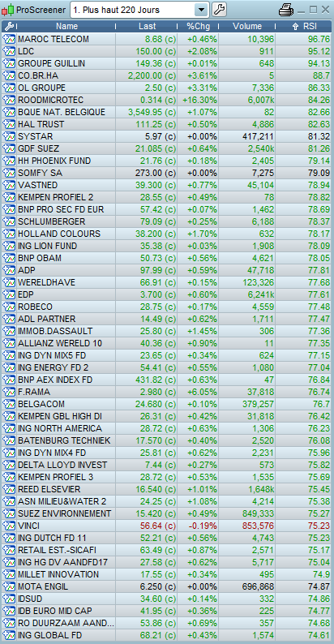Select the F.RAMA name
Viewport: 334px width, 644px height.
pyautogui.click(x=34, y=392)
